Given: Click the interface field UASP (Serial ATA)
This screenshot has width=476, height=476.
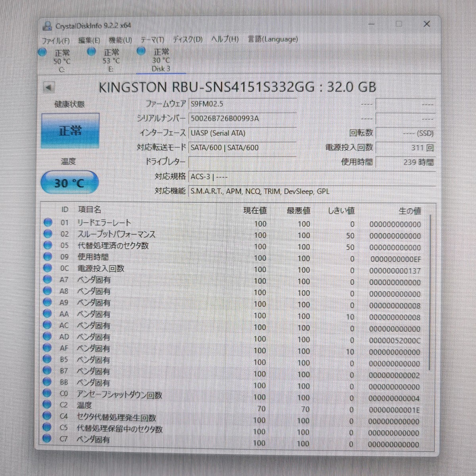Looking at the screenshot, I should click(242, 133).
